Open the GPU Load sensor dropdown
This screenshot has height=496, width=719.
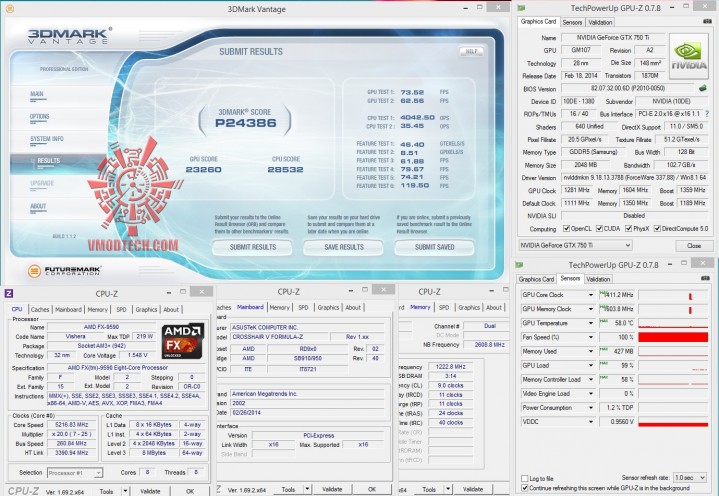[x=591, y=366]
